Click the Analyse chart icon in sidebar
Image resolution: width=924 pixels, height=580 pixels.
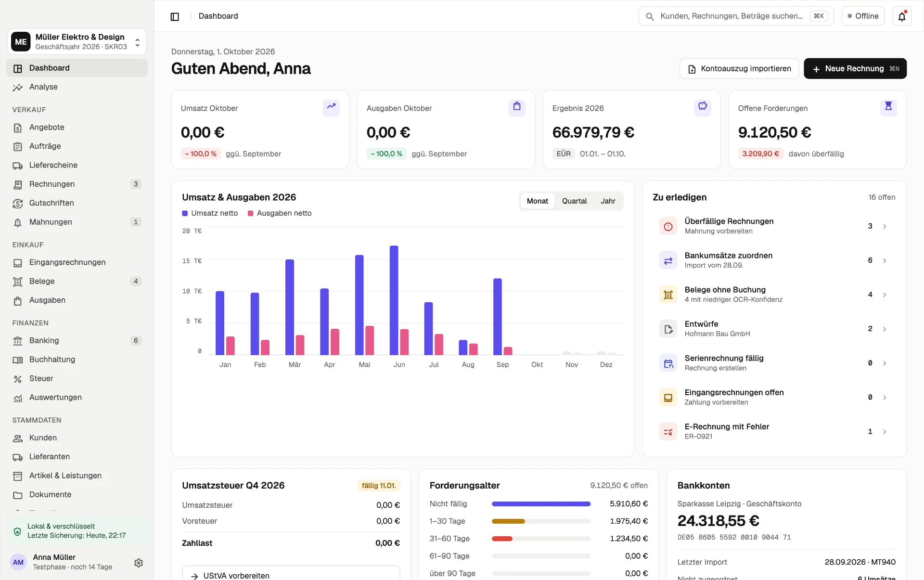18,87
